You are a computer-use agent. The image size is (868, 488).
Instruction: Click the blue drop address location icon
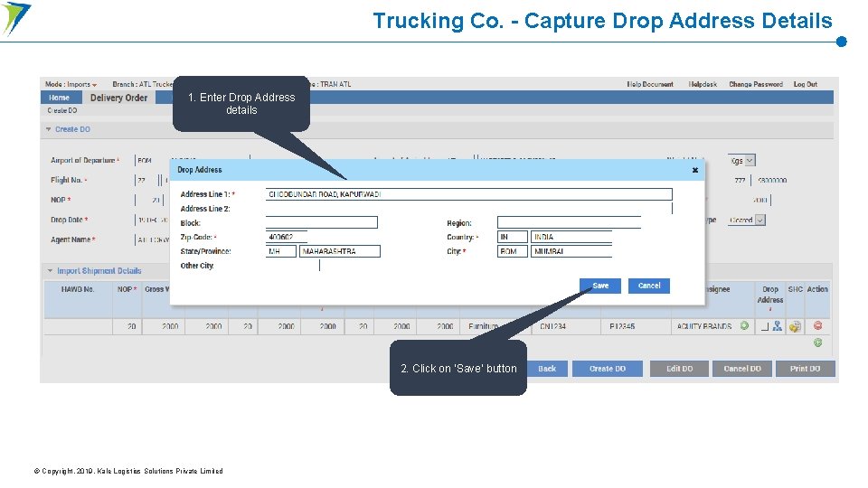coord(778,326)
